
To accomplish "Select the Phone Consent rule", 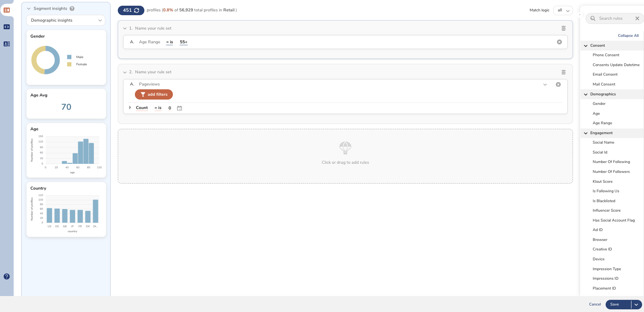I will click(x=606, y=55).
